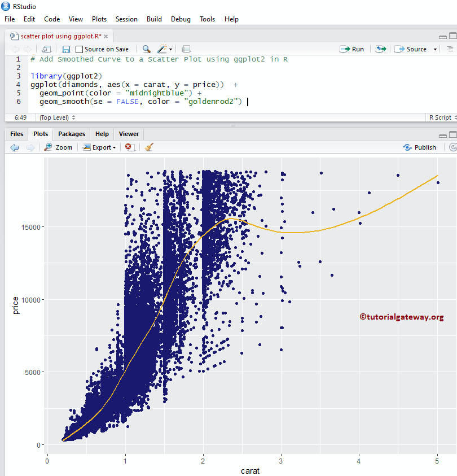
Task: Switch to the Packages tab
Action: 71,134
